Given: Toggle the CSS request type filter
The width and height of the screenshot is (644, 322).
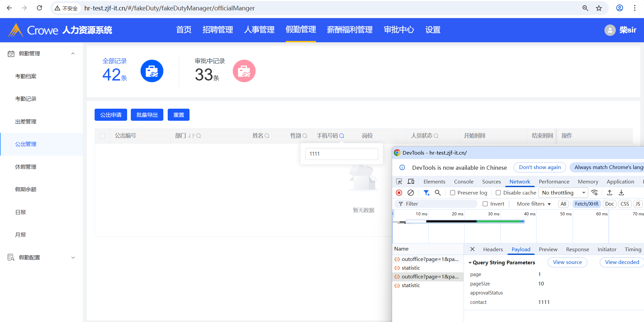Looking at the screenshot, I should pos(625,204).
